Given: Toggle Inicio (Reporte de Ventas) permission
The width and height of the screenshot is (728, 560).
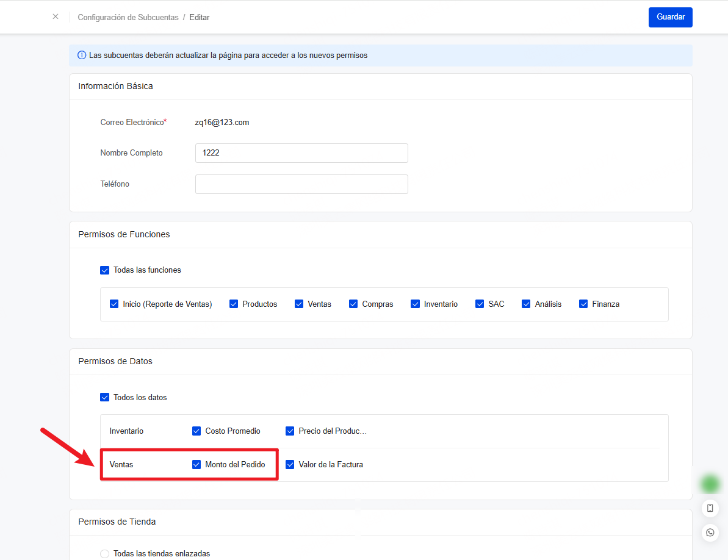Looking at the screenshot, I should [114, 304].
